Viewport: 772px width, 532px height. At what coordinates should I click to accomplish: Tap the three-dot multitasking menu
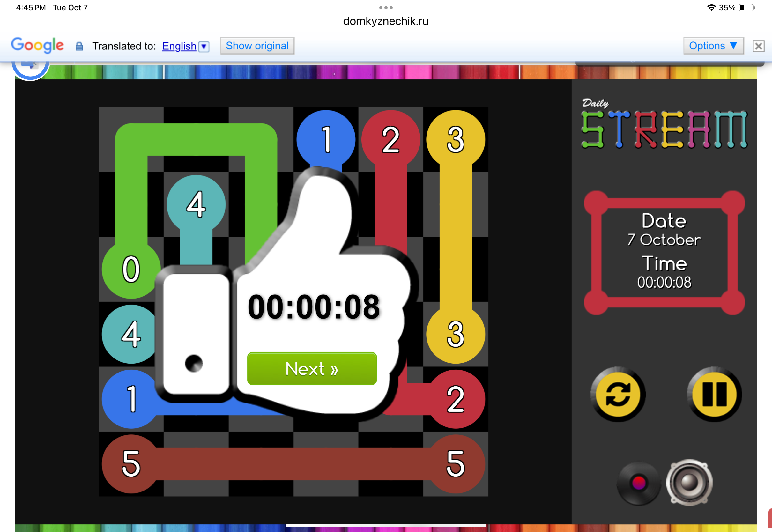pyautogui.click(x=386, y=7)
